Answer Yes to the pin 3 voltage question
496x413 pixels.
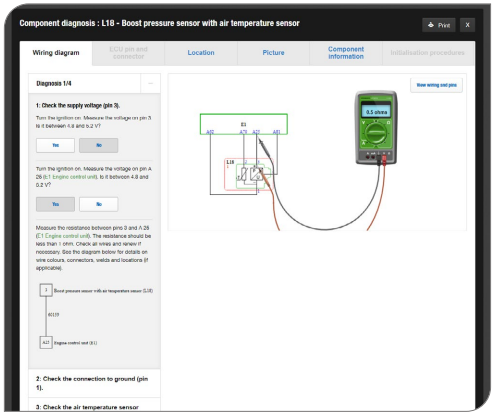55,145
